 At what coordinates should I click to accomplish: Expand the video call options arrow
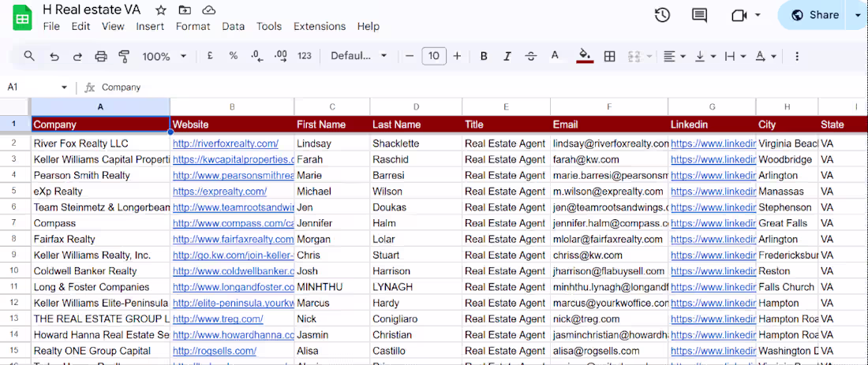[758, 15]
